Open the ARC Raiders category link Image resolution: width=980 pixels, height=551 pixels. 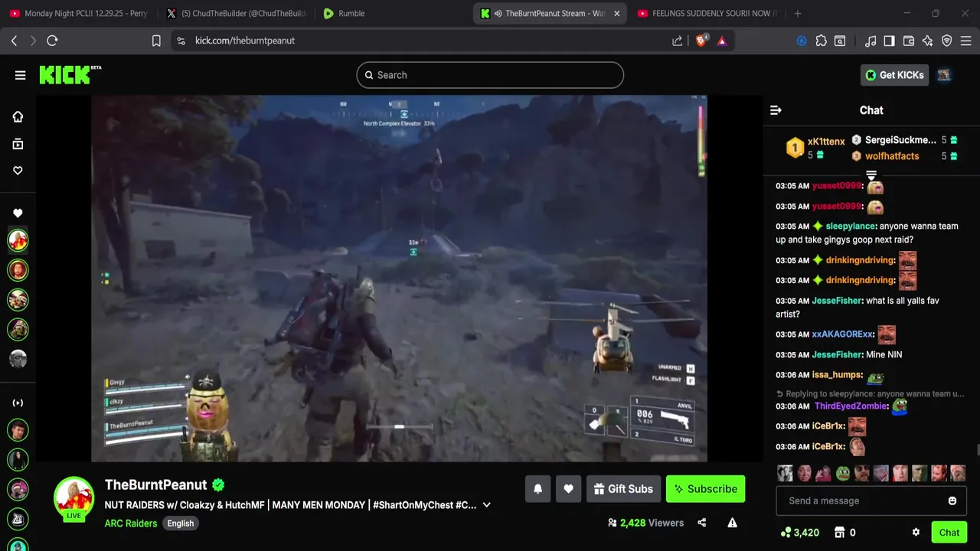pyautogui.click(x=131, y=523)
